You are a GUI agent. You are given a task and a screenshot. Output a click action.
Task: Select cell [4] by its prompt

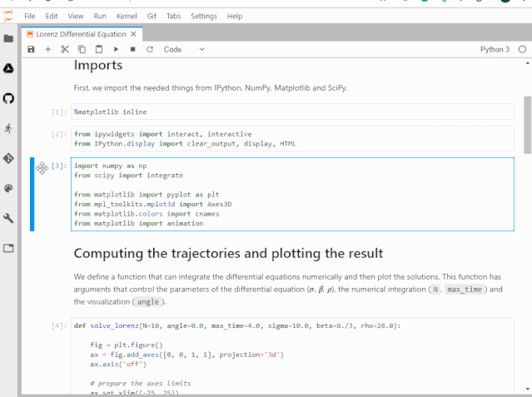[x=59, y=326]
